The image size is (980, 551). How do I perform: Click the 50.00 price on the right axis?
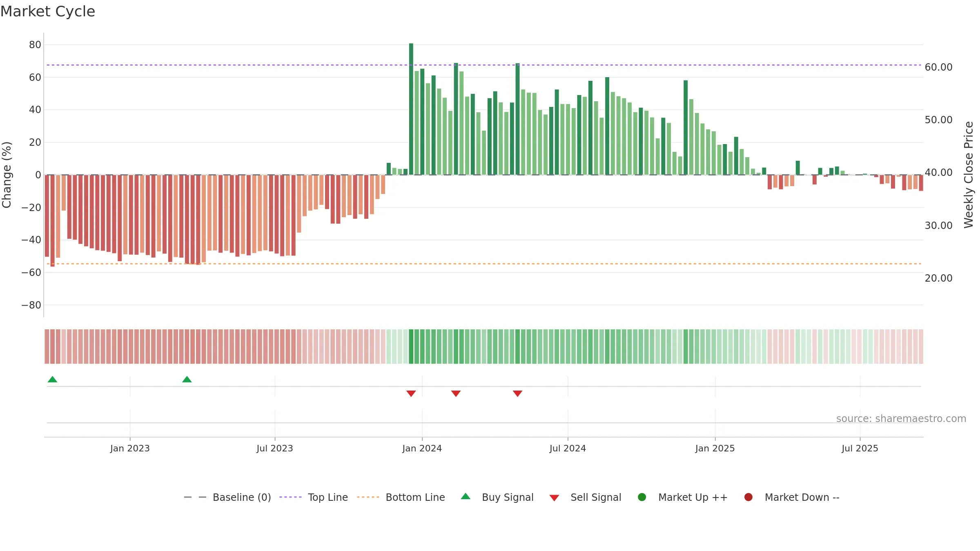pos(938,120)
